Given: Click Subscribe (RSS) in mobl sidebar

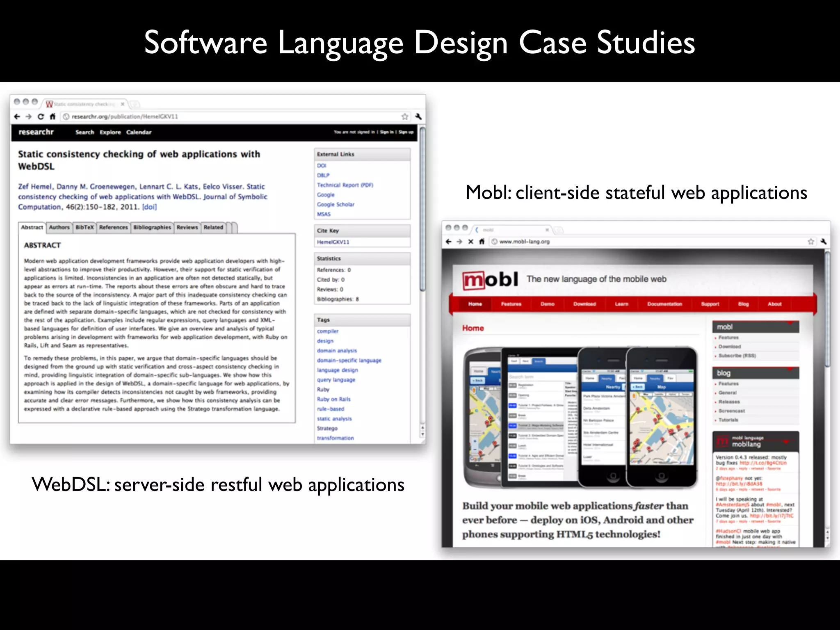Looking at the screenshot, I should [x=737, y=356].
